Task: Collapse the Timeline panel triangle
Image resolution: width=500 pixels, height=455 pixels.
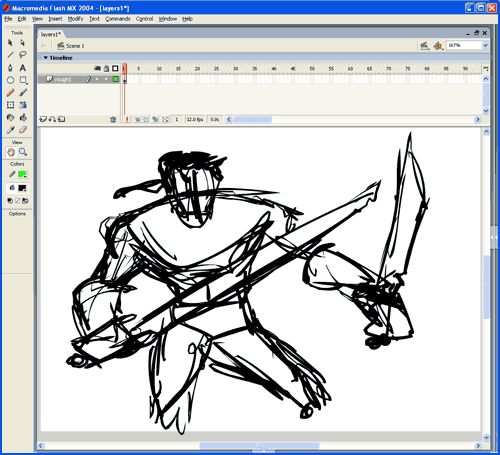Action: pyautogui.click(x=46, y=58)
